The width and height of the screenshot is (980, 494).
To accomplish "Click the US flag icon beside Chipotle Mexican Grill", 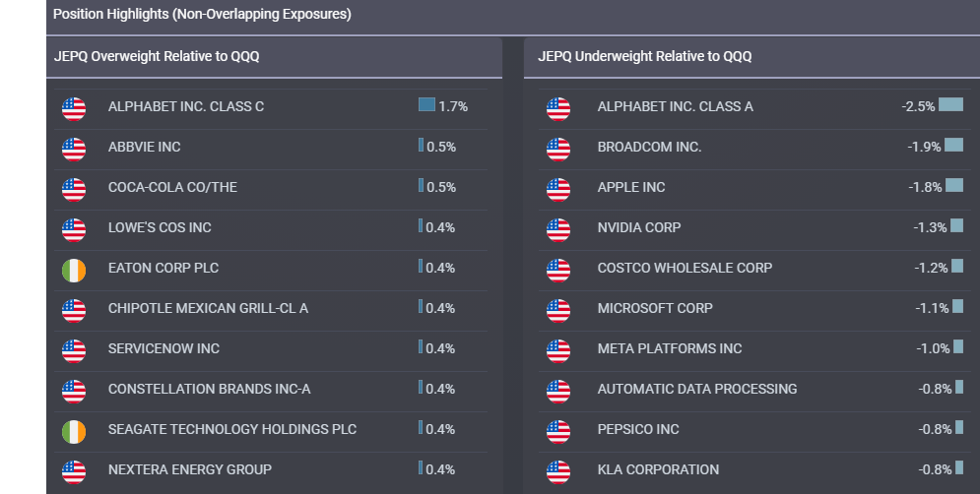I will (x=74, y=310).
